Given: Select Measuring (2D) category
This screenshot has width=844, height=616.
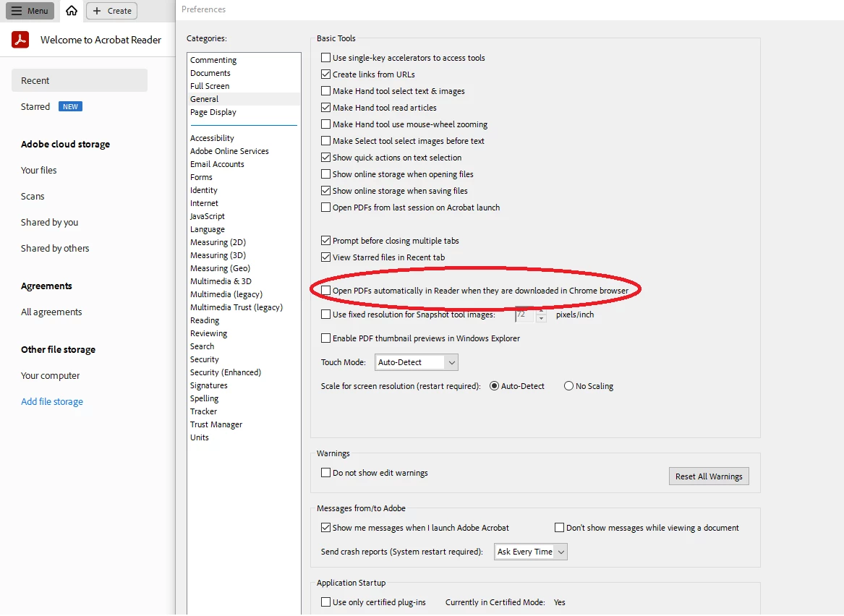Looking at the screenshot, I should 218,242.
